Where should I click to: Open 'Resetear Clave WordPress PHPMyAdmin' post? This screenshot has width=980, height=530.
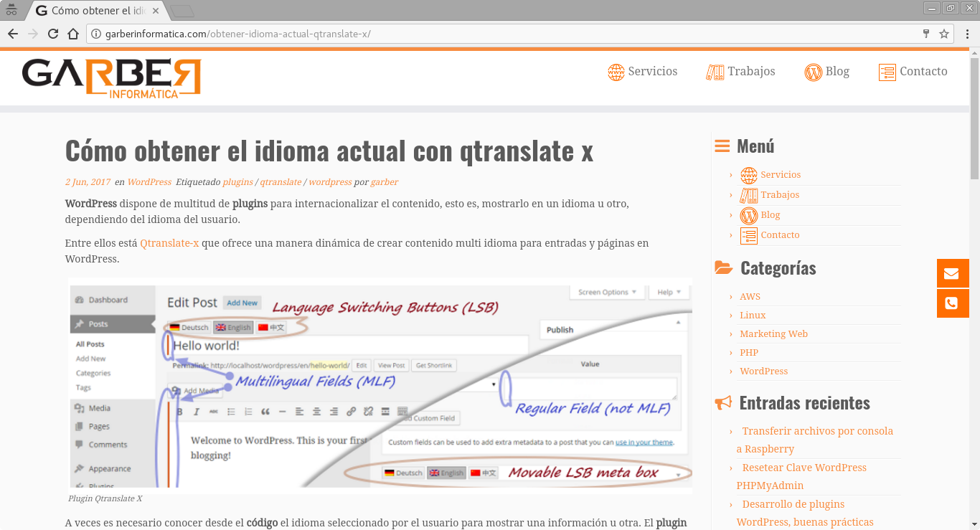coord(801,476)
